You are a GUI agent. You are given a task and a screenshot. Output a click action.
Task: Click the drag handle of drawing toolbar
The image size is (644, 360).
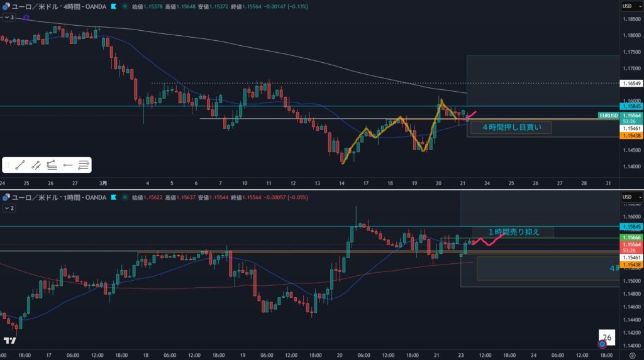click(7, 165)
